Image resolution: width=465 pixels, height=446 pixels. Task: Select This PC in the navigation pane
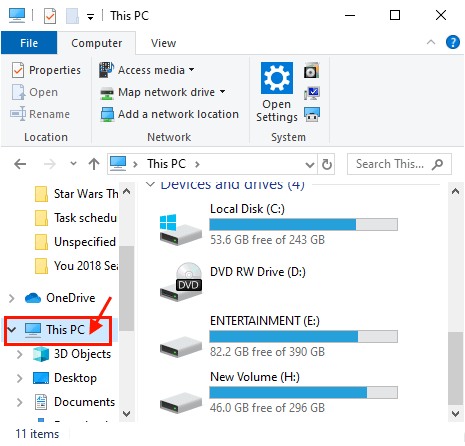pos(55,330)
